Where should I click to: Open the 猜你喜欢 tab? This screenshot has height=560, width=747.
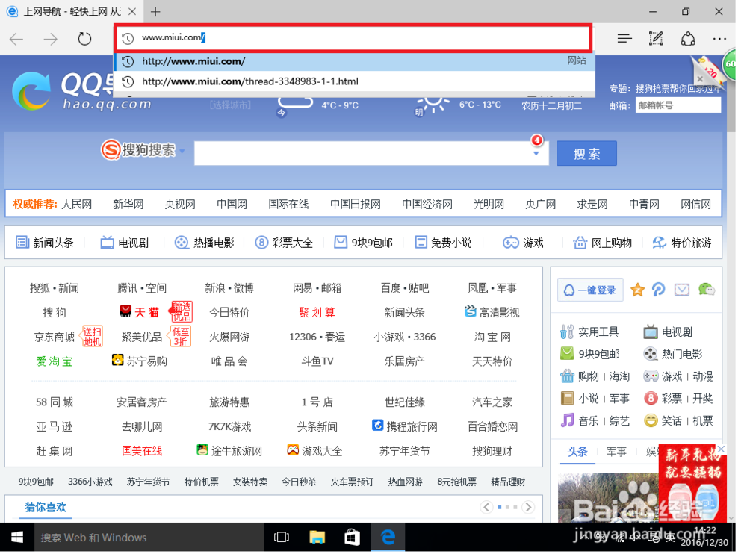(x=46, y=507)
